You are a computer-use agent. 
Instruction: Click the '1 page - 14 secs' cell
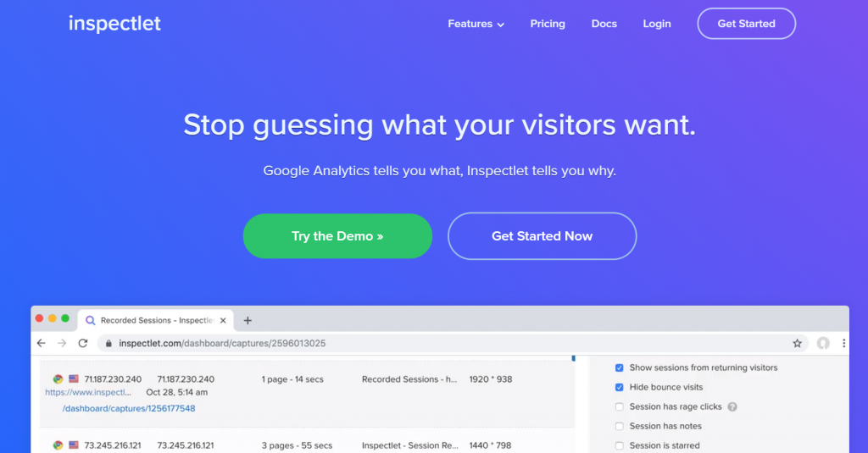point(292,379)
